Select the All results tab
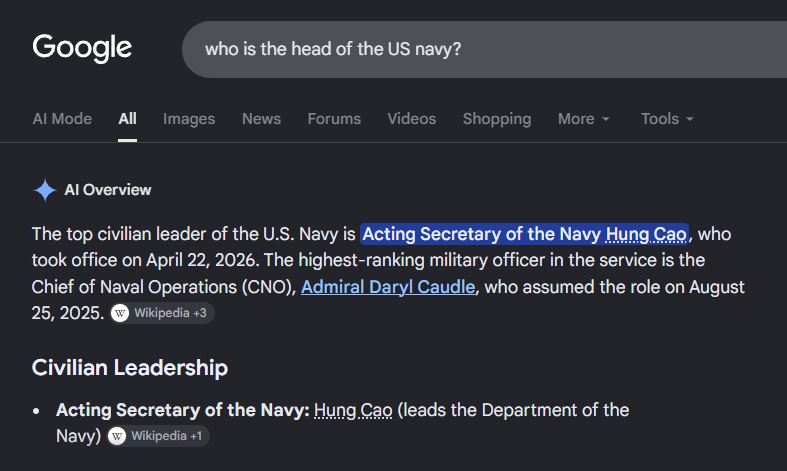Screen dimensions: 787x471 [127, 119]
